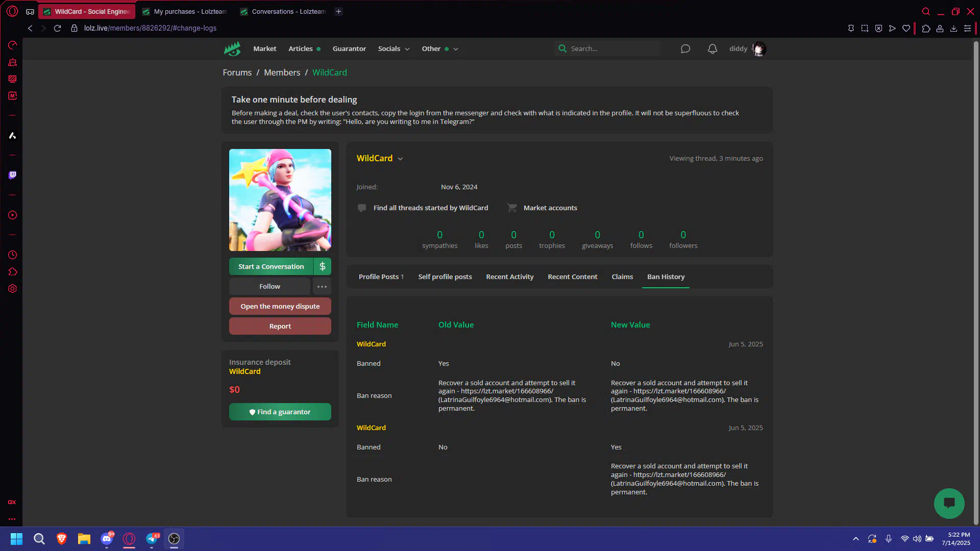
Task: Open Guarantor in top navigation
Action: click(x=349, y=48)
